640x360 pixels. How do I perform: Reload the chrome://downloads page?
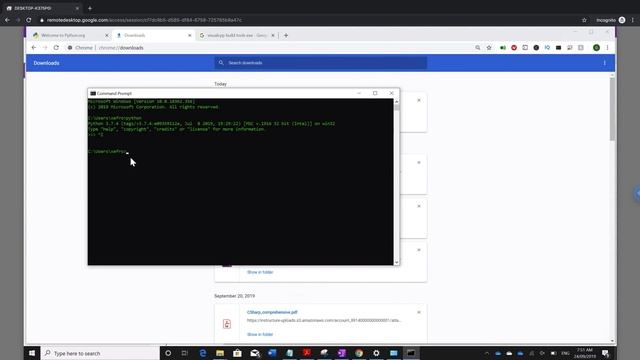point(56,48)
